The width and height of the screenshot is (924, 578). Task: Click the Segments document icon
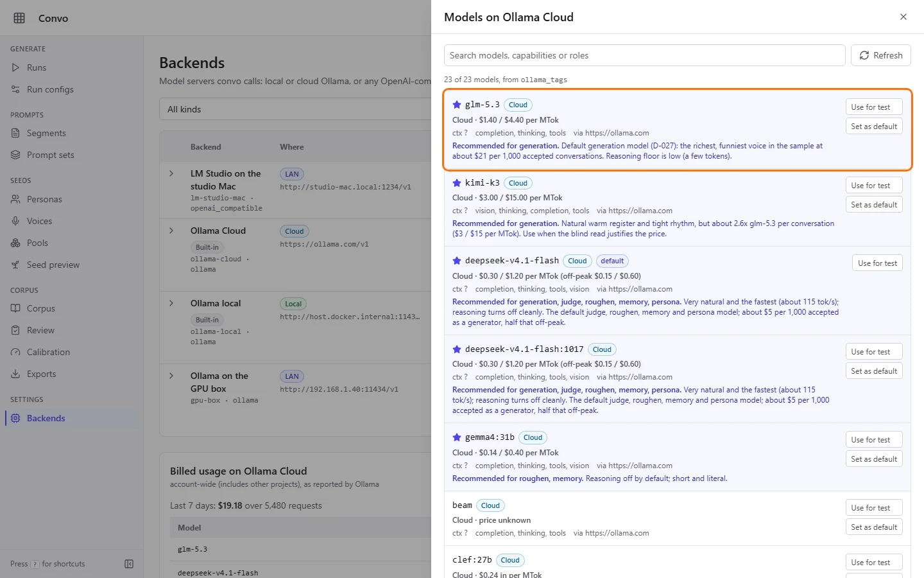pyautogui.click(x=15, y=133)
